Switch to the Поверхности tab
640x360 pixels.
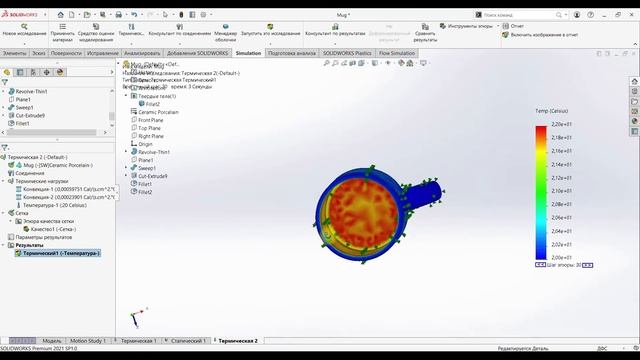pos(66,53)
